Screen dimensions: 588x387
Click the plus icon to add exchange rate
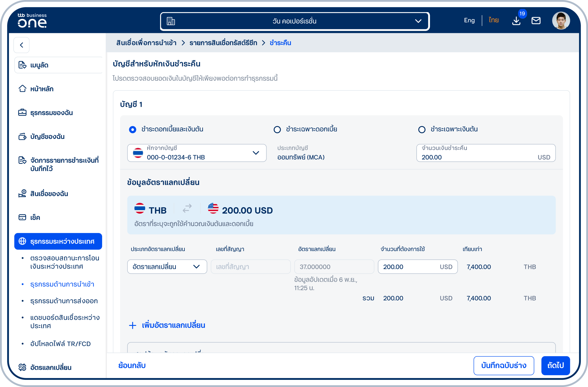click(132, 325)
